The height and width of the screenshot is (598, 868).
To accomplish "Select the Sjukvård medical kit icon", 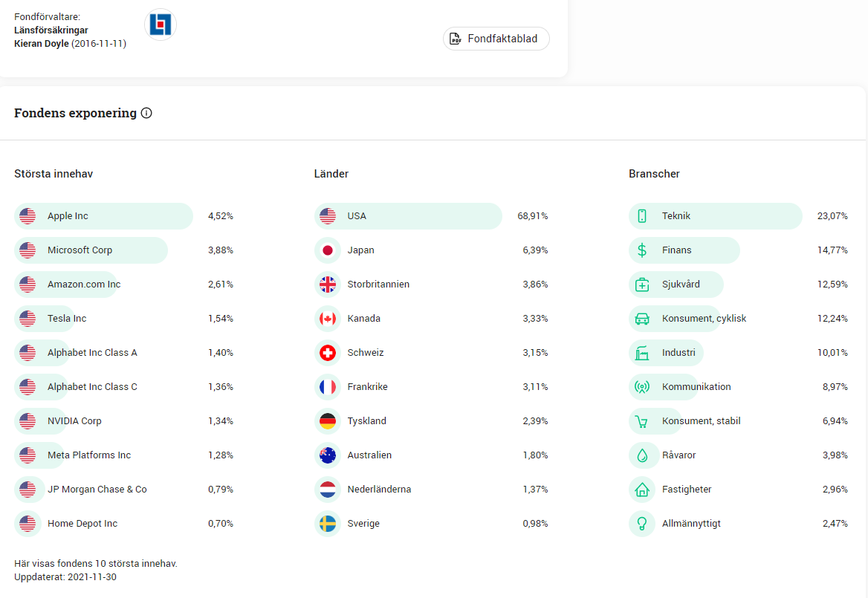I will pyautogui.click(x=642, y=285).
